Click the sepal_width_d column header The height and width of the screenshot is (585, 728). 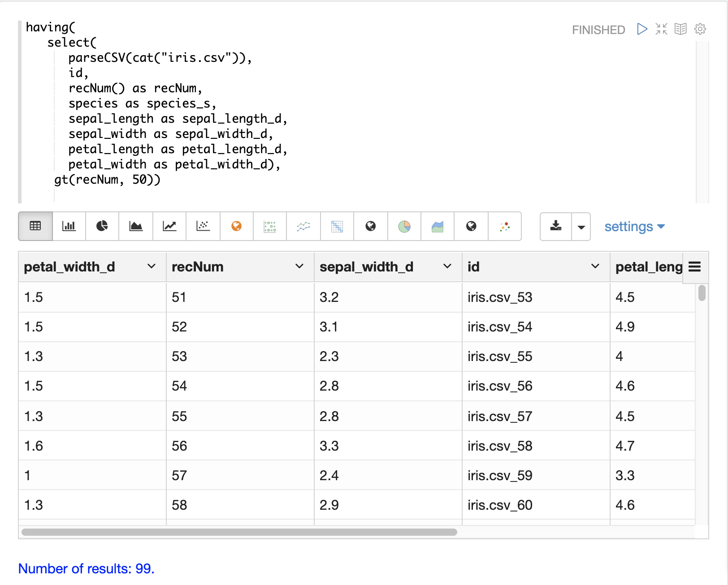366,267
